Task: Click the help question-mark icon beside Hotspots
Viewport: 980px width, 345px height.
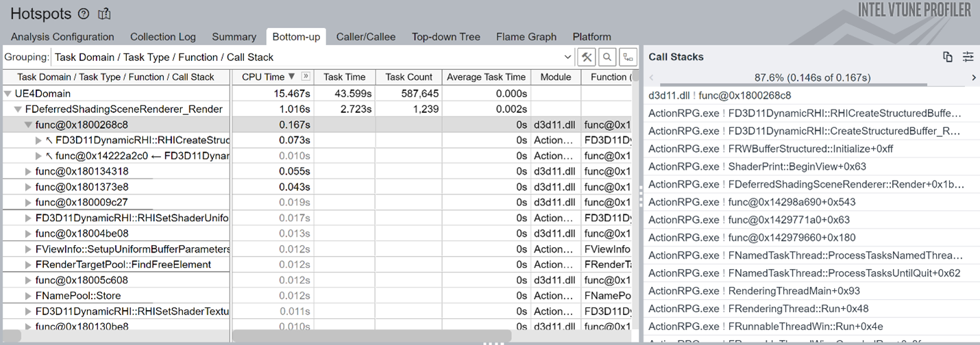Action: point(84,14)
